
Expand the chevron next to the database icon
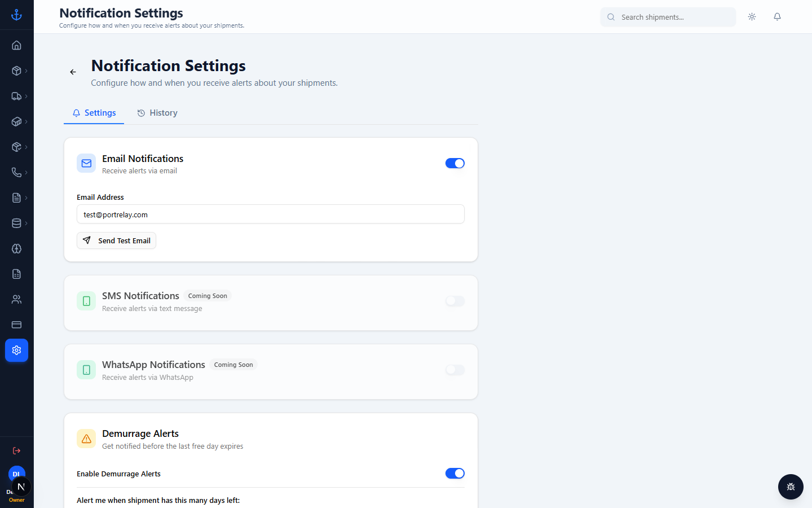[x=26, y=223]
